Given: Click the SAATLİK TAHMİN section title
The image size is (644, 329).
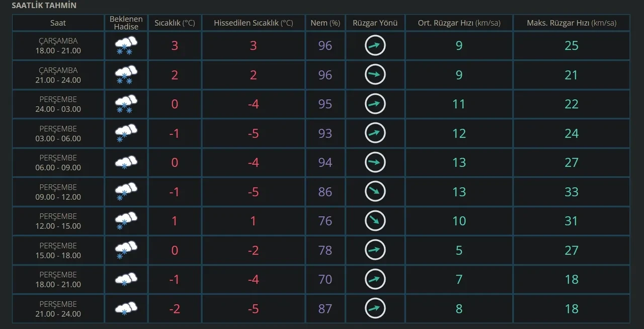Looking at the screenshot, I should pos(44,6).
